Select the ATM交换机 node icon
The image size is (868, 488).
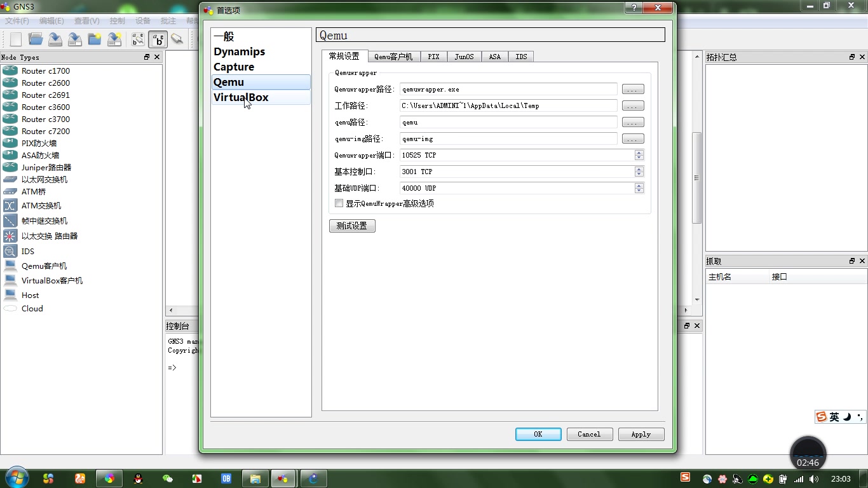click(x=10, y=205)
